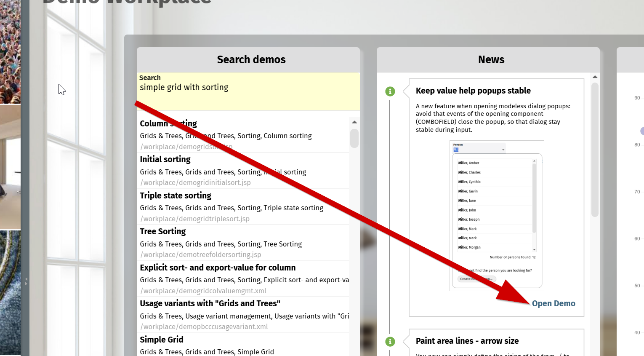The width and height of the screenshot is (644, 356).
Task: Click the splitter collapse arrows on the left divider
Action: pyautogui.click(x=26, y=281)
